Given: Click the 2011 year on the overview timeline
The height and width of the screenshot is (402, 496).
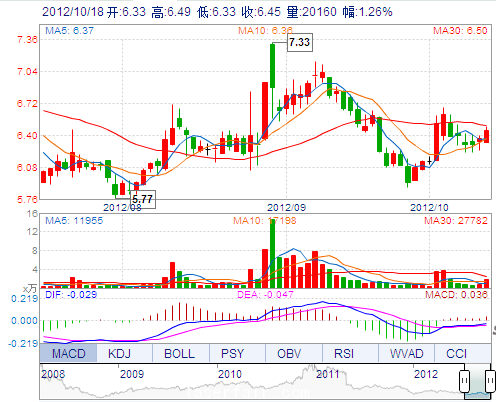Looking at the screenshot, I should (328, 374).
